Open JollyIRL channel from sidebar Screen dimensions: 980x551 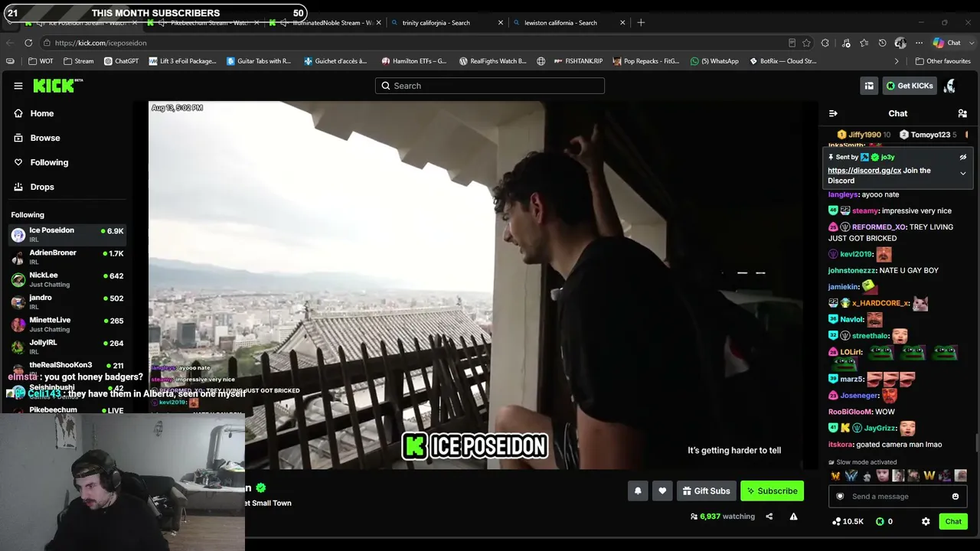coord(67,346)
